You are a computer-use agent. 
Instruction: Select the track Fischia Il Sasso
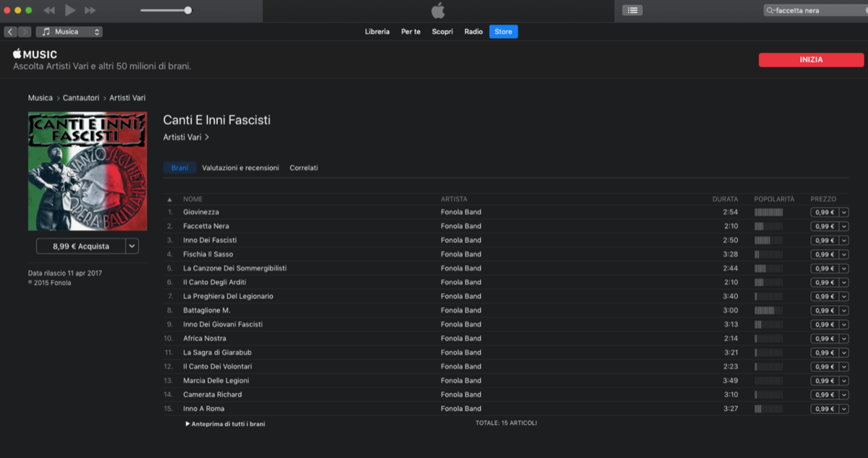(208, 254)
